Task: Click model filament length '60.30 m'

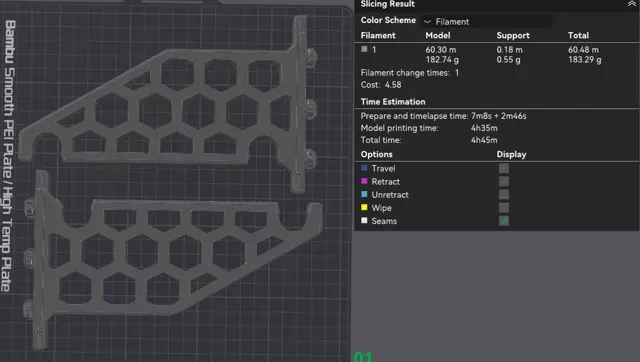Action: pyautogui.click(x=440, y=50)
